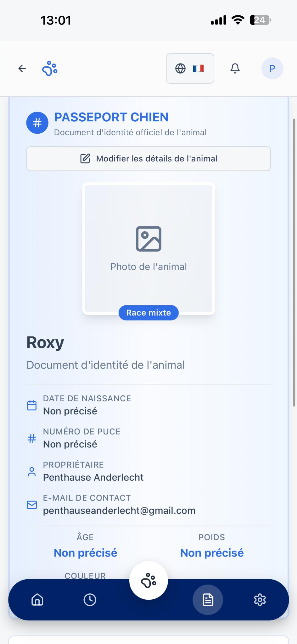Tap the 13:01 clock in status bar
This screenshot has height=644, width=297.
[56, 20]
